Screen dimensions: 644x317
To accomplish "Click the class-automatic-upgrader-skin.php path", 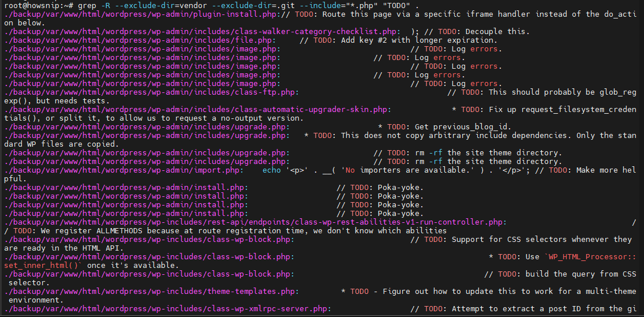I will [x=195, y=109].
